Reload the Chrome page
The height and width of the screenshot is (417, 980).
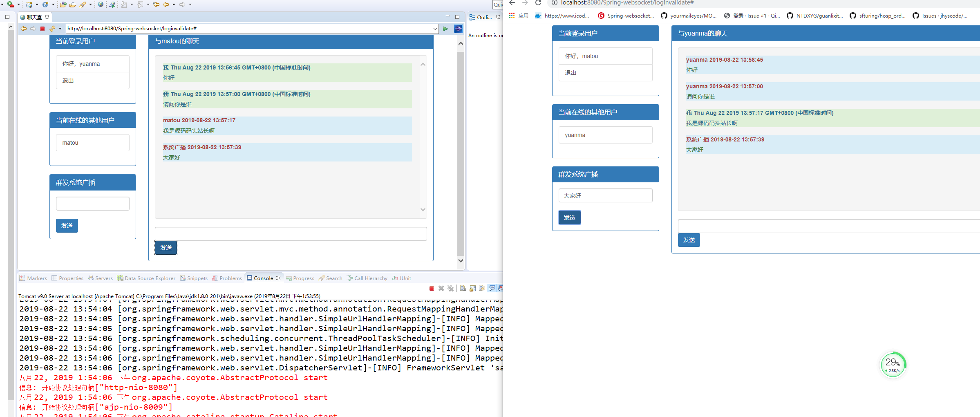pyautogui.click(x=538, y=3)
